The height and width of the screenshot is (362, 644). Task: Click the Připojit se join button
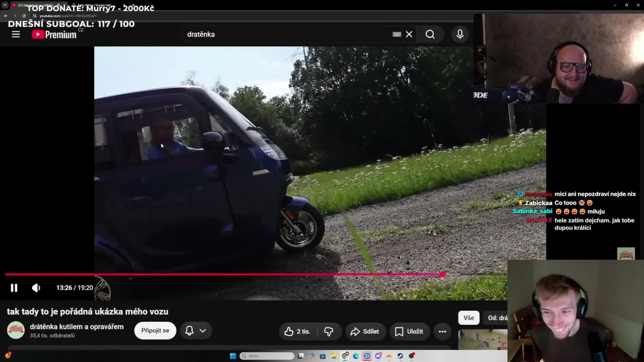[155, 331]
